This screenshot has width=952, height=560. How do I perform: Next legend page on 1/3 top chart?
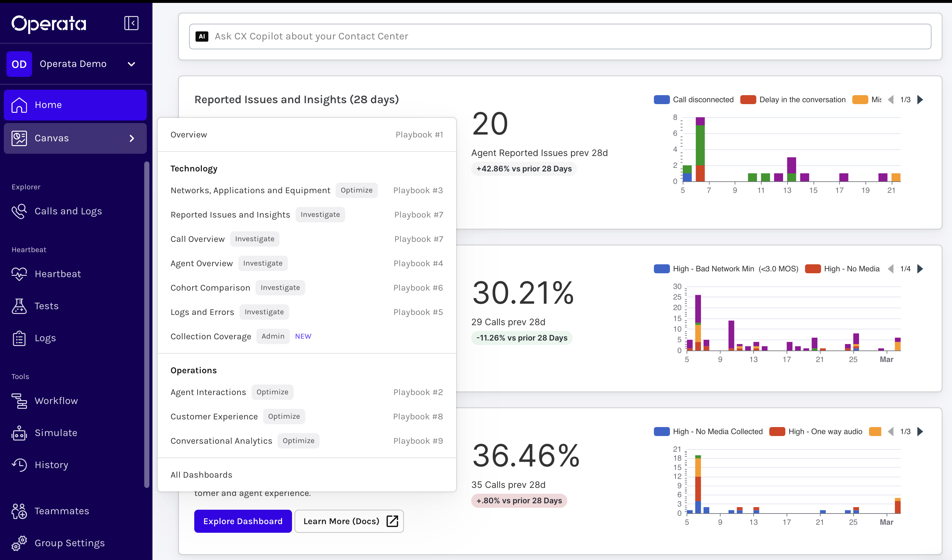pyautogui.click(x=920, y=100)
